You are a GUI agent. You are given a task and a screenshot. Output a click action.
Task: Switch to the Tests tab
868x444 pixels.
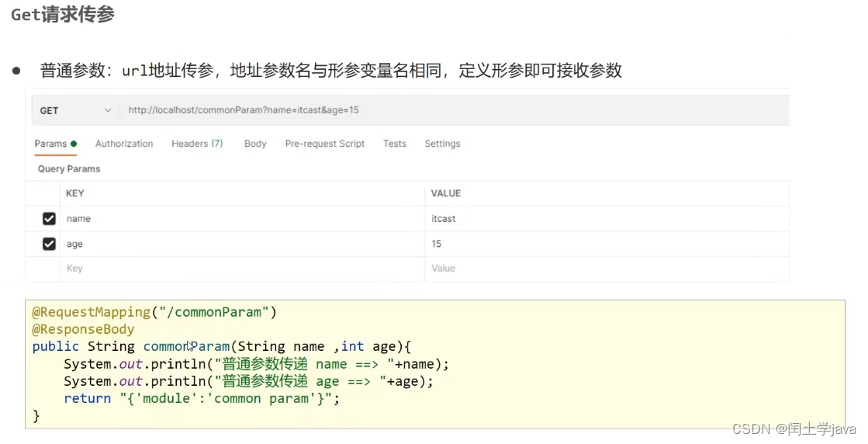[395, 144]
